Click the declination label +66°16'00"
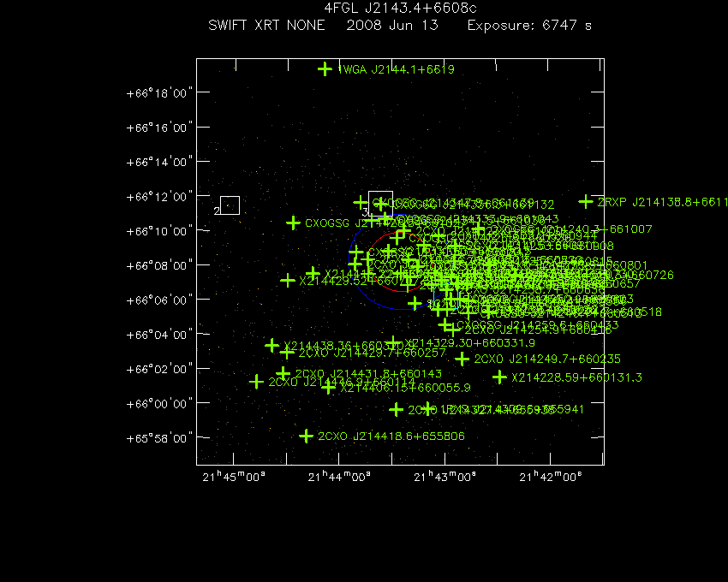The image size is (728, 582). click(159, 128)
